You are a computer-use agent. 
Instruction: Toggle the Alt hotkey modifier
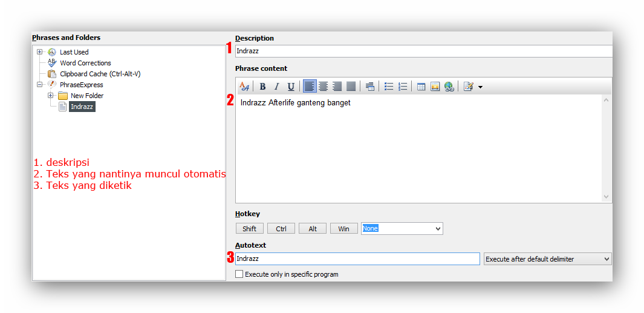tap(313, 229)
